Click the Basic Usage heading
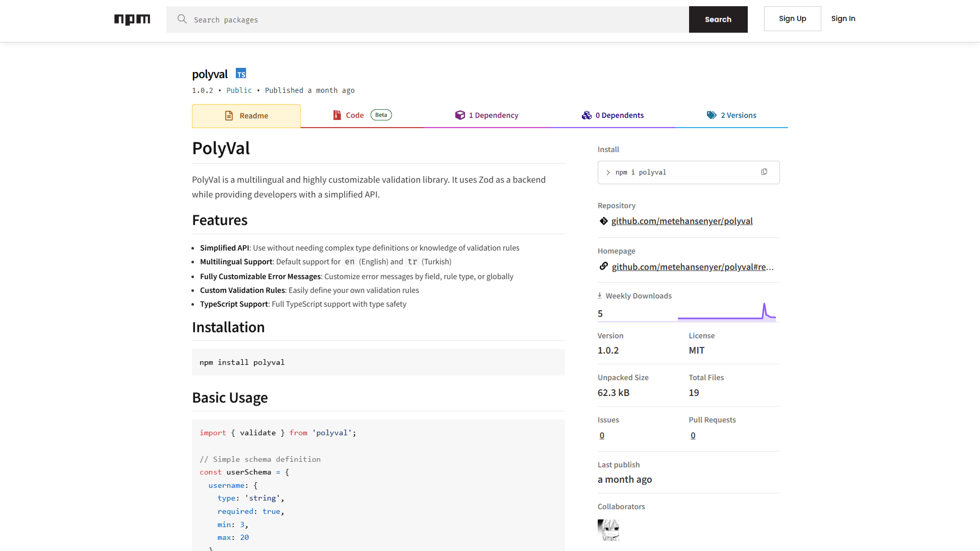980x551 pixels. (x=230, y=397)
